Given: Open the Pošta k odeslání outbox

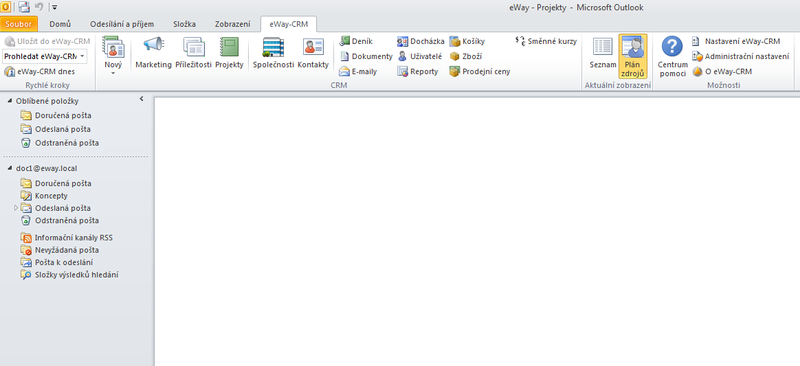Looking at the screenshot, I should click(x=57, y=262).
